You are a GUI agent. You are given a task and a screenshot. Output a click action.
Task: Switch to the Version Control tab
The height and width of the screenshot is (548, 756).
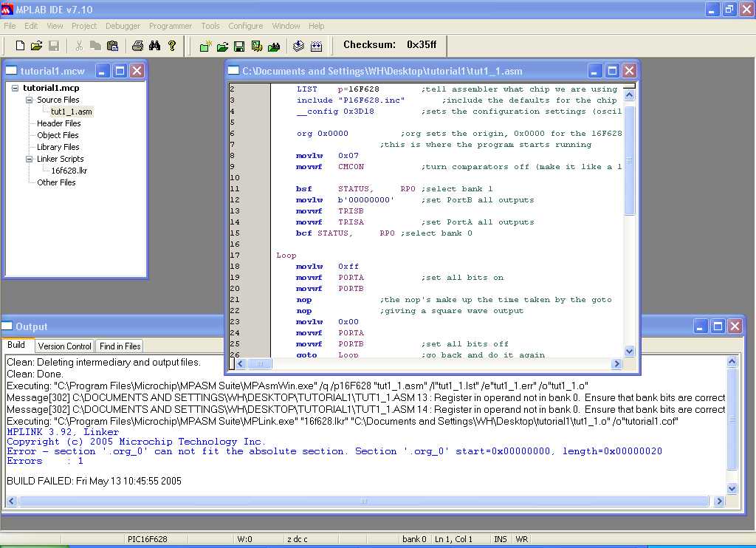pos(65,346)
